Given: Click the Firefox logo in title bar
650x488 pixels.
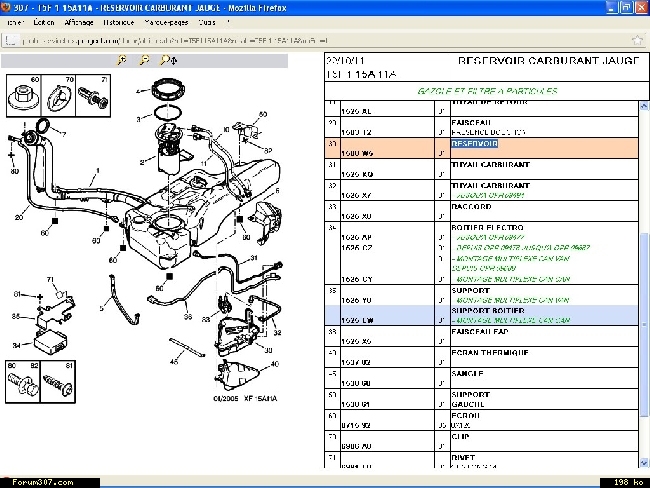Looking at the screenshot, I should coord(6,7).
